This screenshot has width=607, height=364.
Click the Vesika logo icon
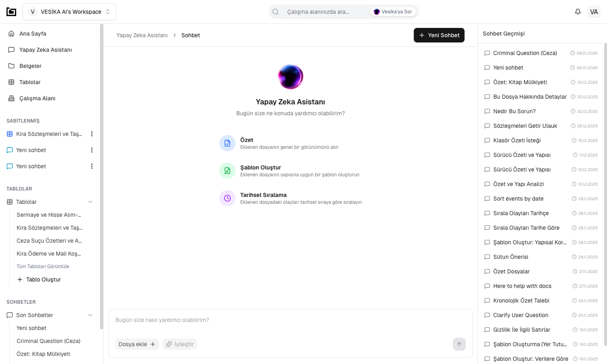(x=11, y=12)
